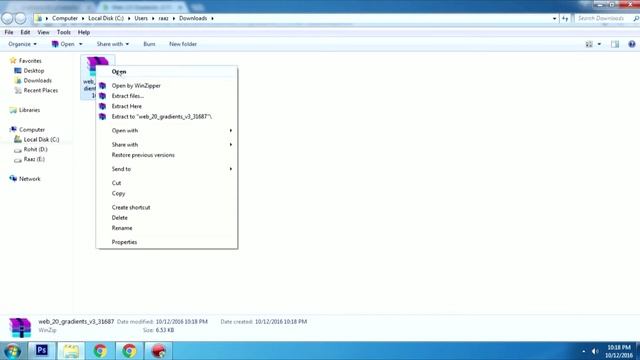Choose Extract files... in the context menu
Image resolution: width=640 pixels, height=360 pixels.
pyautogui.click(x=167, y=96)
